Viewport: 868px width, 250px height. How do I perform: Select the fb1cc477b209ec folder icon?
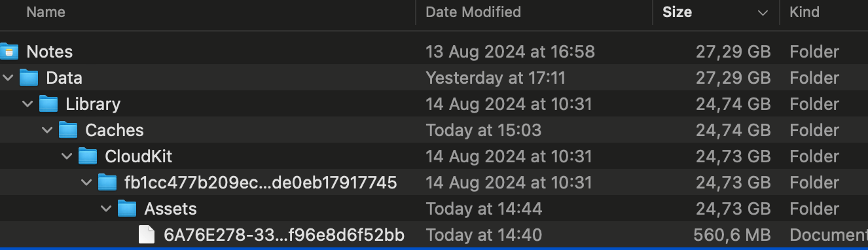click(107, 183)
